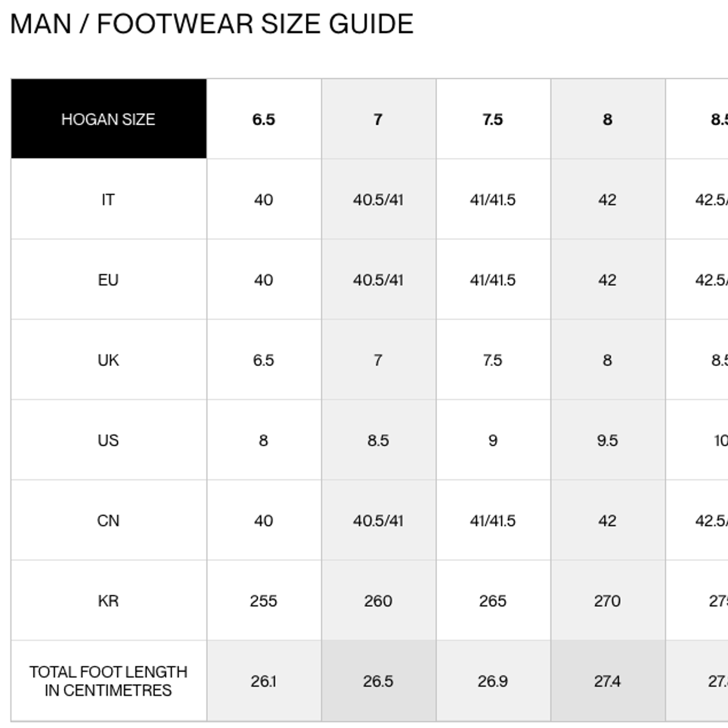
Task: Click the KR 255 size cell
Action: (x=264, y=601)
